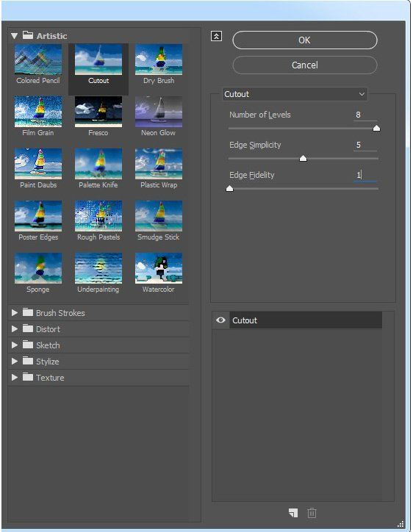Click the Edge Simplicity label
The image size is (413, 532).
coord(255,145)
